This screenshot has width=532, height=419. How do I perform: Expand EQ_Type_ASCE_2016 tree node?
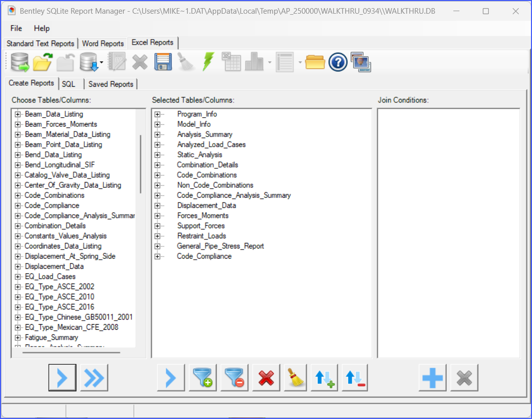18,307
